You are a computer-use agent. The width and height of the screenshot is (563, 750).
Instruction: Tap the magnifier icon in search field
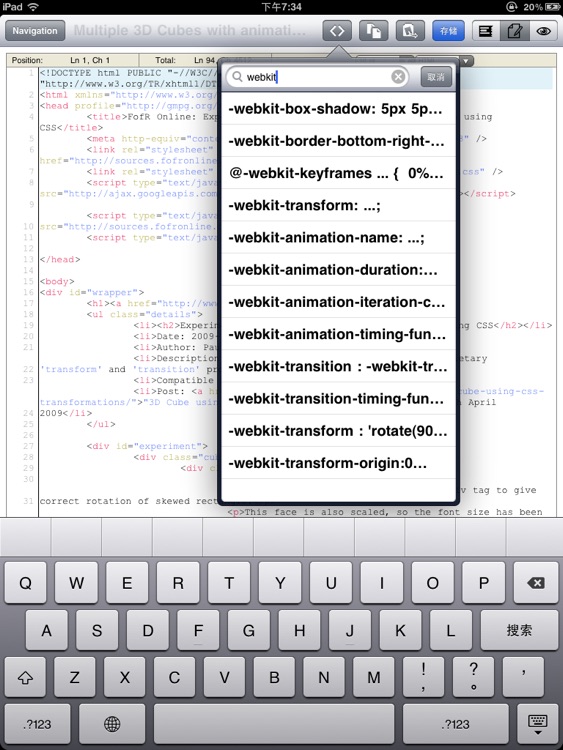(x=237, y=77)
